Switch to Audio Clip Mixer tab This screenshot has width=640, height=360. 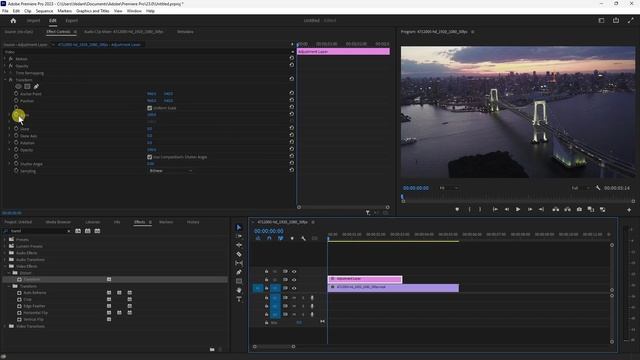(x=124, y=32)
